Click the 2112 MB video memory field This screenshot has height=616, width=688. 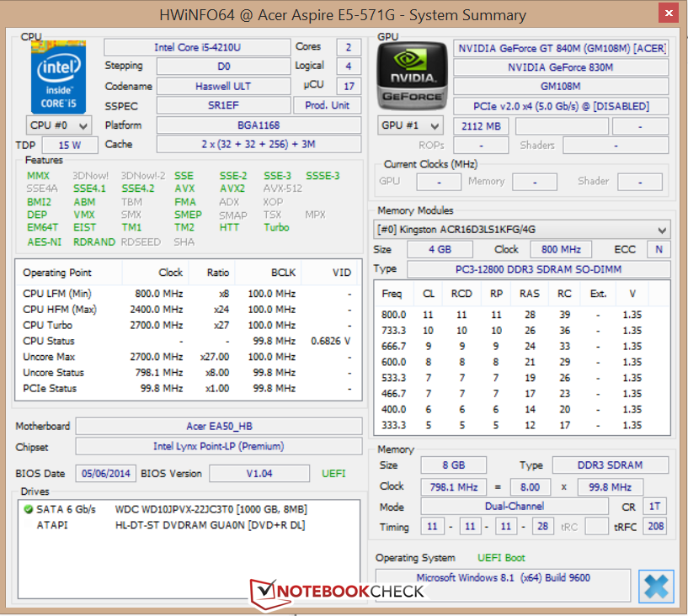pyautogui.click(x=481, y=126)
